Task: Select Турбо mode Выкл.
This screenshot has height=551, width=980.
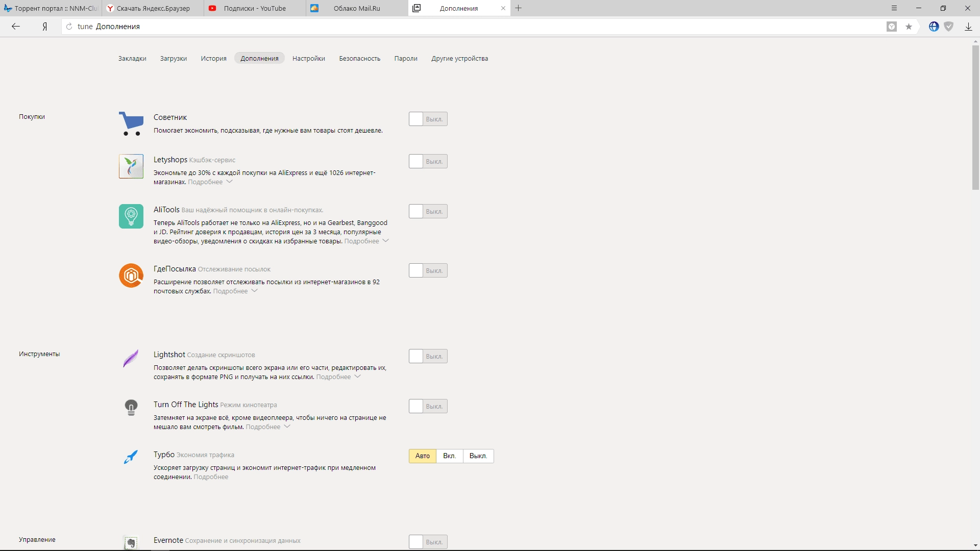Action: pos(478,456)
